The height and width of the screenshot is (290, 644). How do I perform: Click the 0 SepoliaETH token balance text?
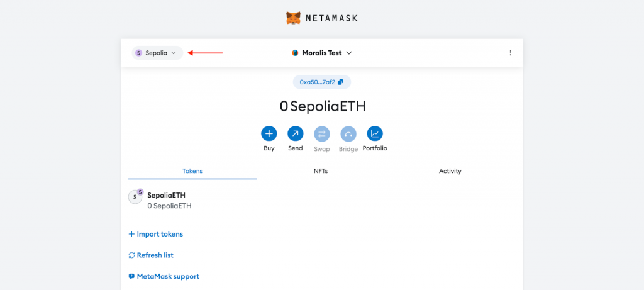pyautogui.click(x=169, y=206)
